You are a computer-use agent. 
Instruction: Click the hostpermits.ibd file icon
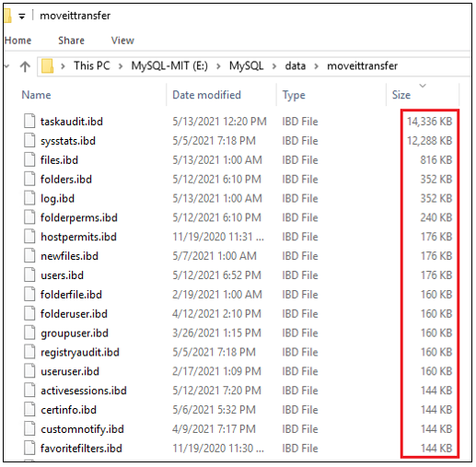point(29,237)
